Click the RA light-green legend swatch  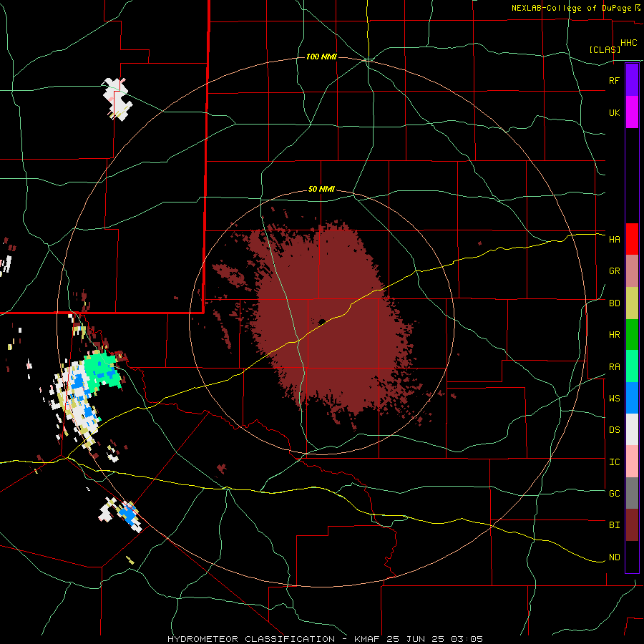click(x=632, y=366)
